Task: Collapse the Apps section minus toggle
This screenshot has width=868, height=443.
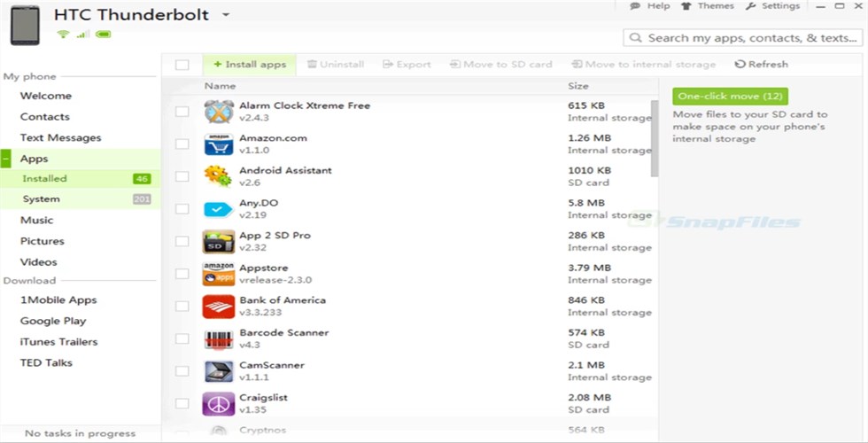Action: [x=5, y=159]
